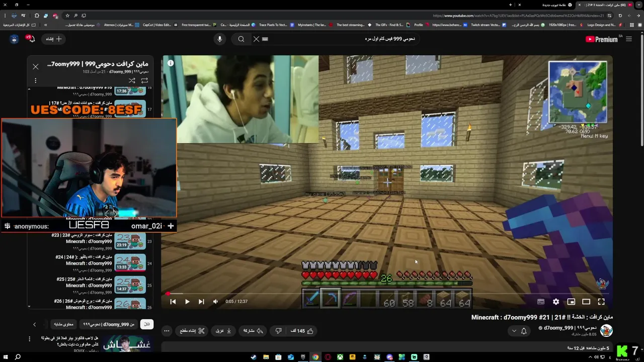Open the Create button
This screenshot has height=362, width=644.
click(x=53, y=39)
